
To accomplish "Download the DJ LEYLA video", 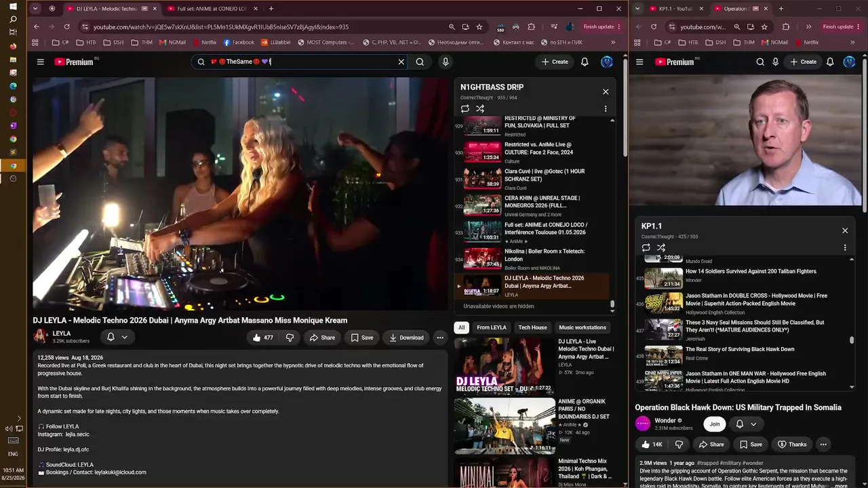I will click(406, 338).
